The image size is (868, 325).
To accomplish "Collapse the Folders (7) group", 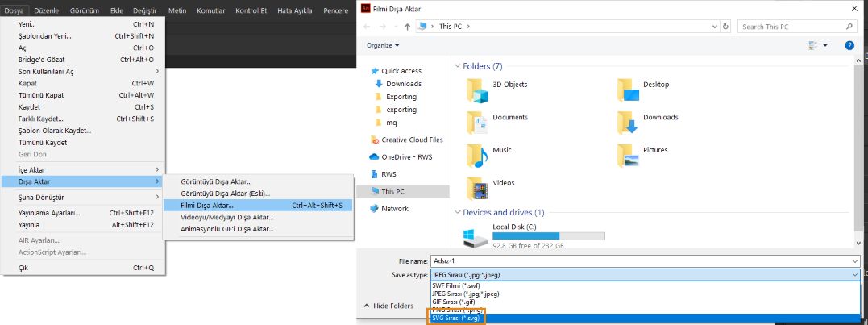I will (458, 66).
